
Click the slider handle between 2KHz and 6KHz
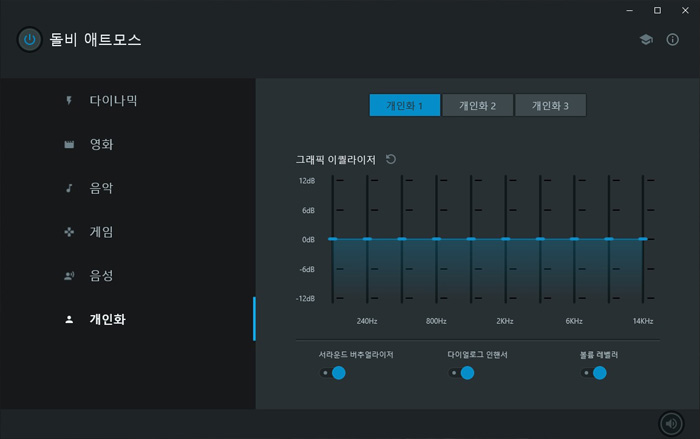[x=540, y=239]
